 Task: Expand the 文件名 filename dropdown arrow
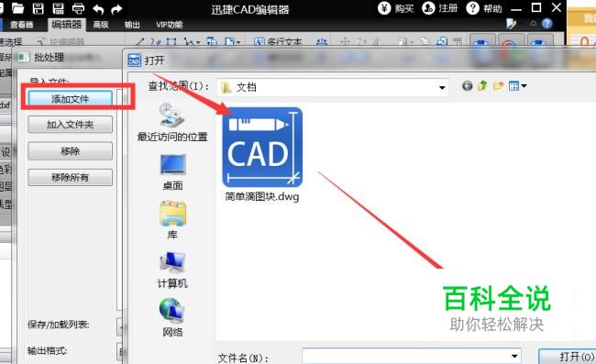(514, 356)
